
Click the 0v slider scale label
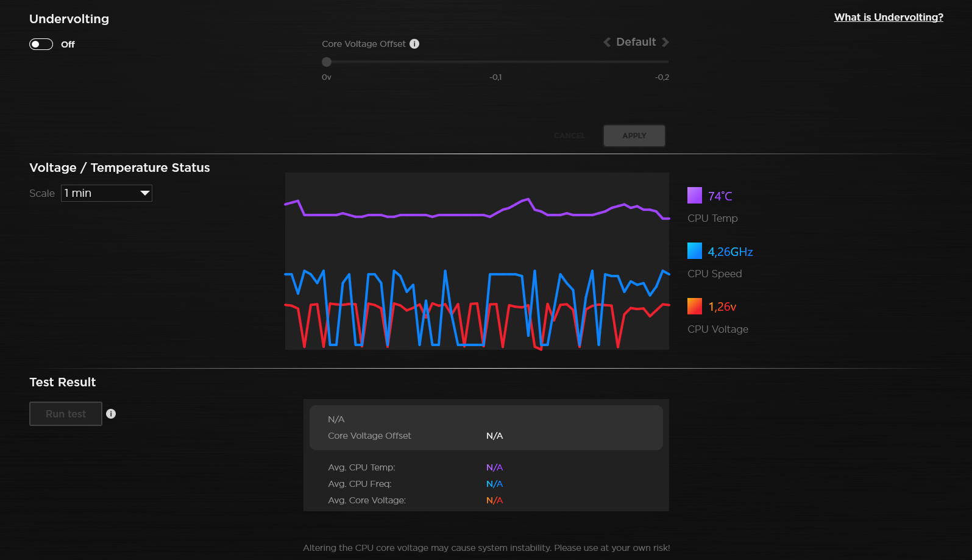point(327,77)
